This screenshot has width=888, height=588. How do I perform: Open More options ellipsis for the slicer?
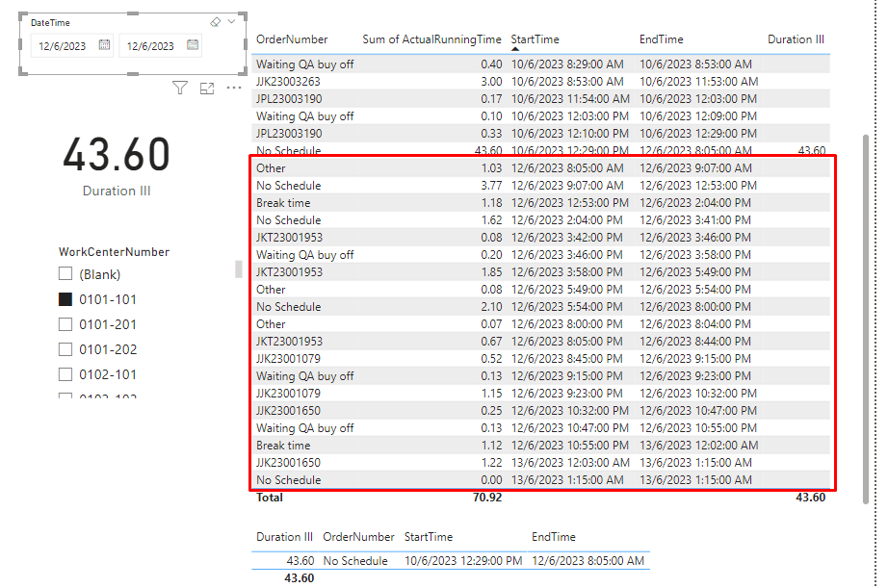point(234,88)
